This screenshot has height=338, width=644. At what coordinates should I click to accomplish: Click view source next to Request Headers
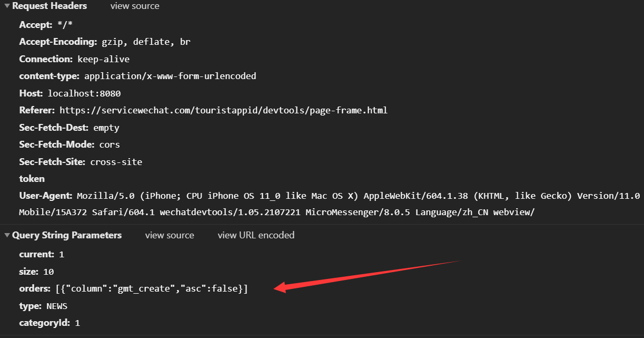(x=135, y=6)
